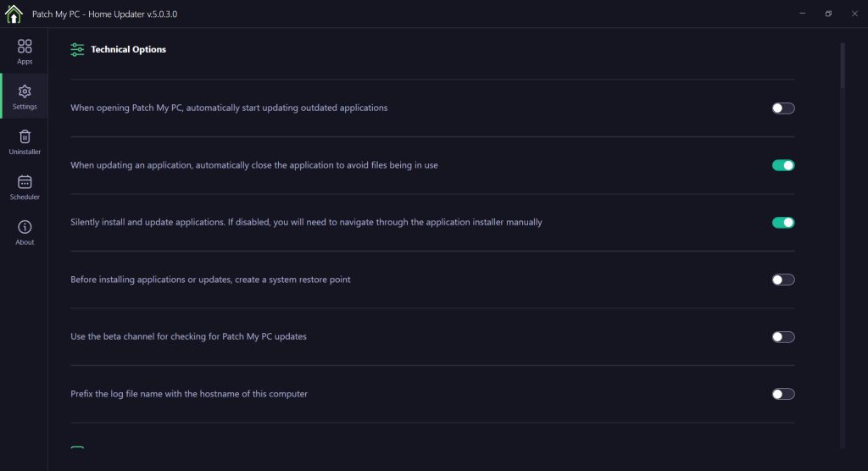The image size is (868, 471).
Task: Click the About label in sidebar
Action: point(25,242)
